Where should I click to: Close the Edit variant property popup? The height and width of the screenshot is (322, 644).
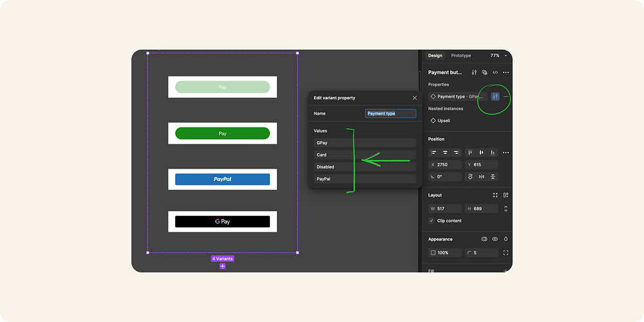pyautogui.click(x=414, y=98)
